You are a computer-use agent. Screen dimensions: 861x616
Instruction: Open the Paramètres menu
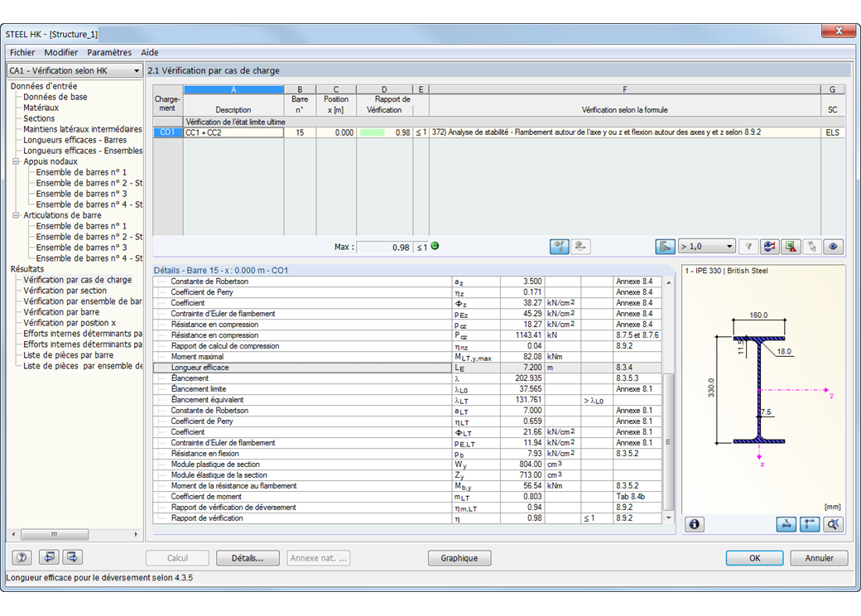pos(109,52)
